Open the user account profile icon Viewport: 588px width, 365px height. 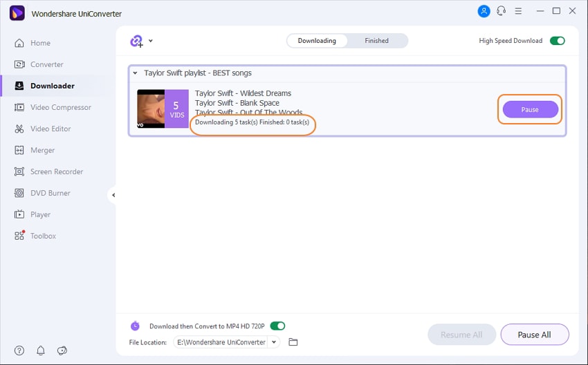point(484,11)
